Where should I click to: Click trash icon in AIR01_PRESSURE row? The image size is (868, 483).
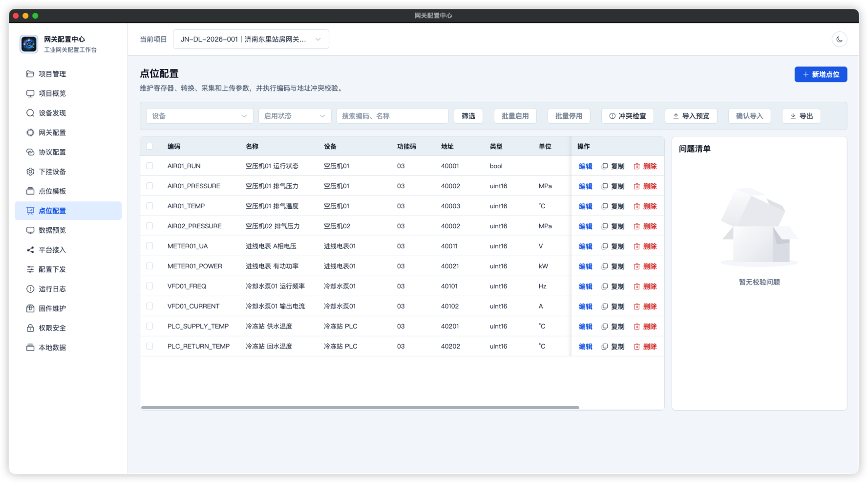[636, 186]
